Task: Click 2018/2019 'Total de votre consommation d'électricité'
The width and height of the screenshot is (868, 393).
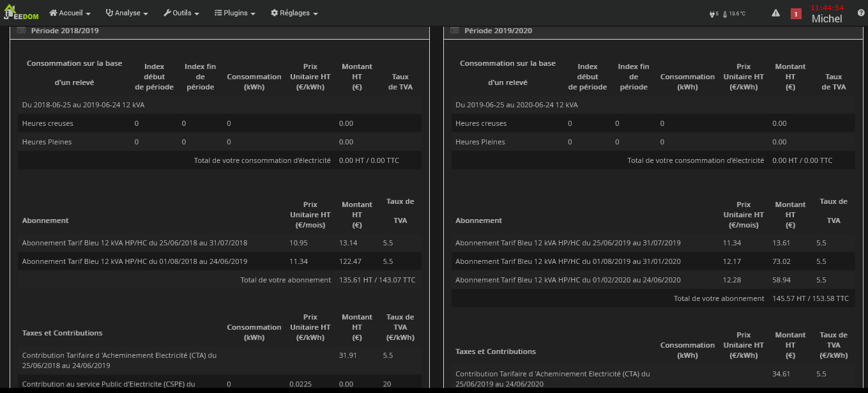Action: [x=263, y=160]
